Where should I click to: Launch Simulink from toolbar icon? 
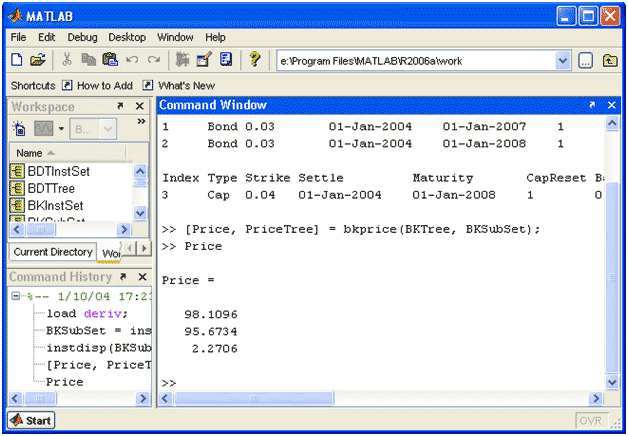pos(183,60)
